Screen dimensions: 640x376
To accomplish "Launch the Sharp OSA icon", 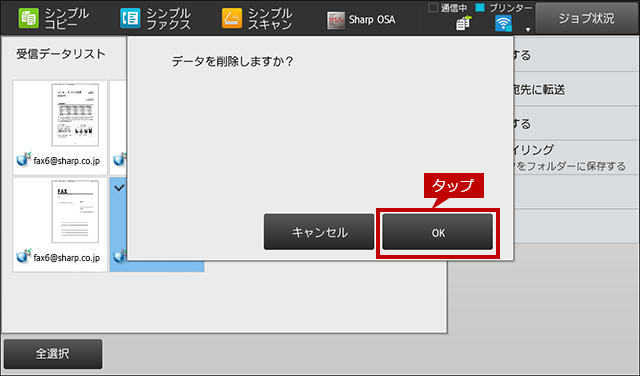I will [336, 20].
